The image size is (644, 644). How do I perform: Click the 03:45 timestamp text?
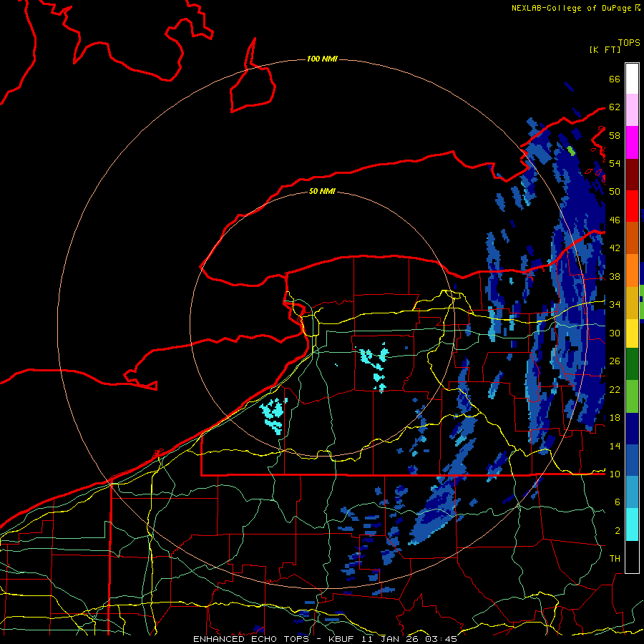point(441,639)
